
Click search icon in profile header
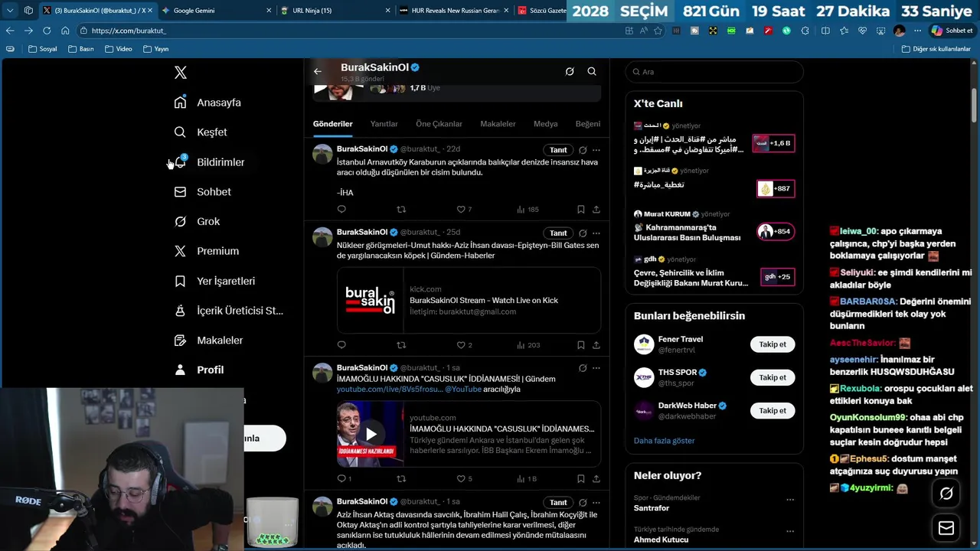[x=592, y=71]
